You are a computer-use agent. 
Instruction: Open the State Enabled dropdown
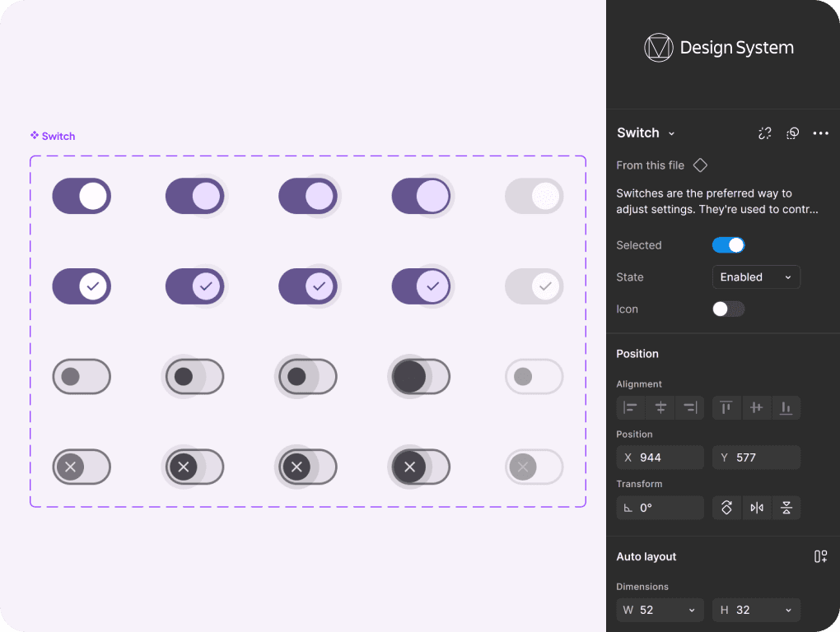point(757,277)
